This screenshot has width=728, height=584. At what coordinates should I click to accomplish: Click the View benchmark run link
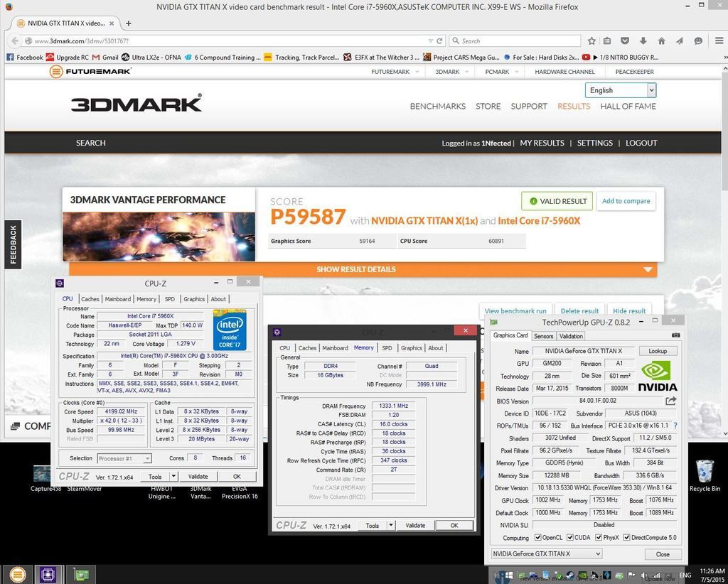(515, 310)
